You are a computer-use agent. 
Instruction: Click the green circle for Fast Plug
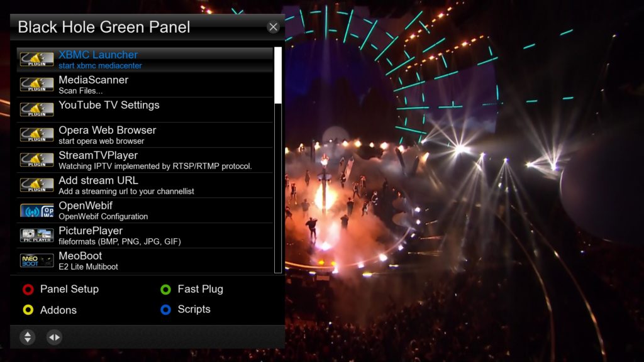point(165,289)
